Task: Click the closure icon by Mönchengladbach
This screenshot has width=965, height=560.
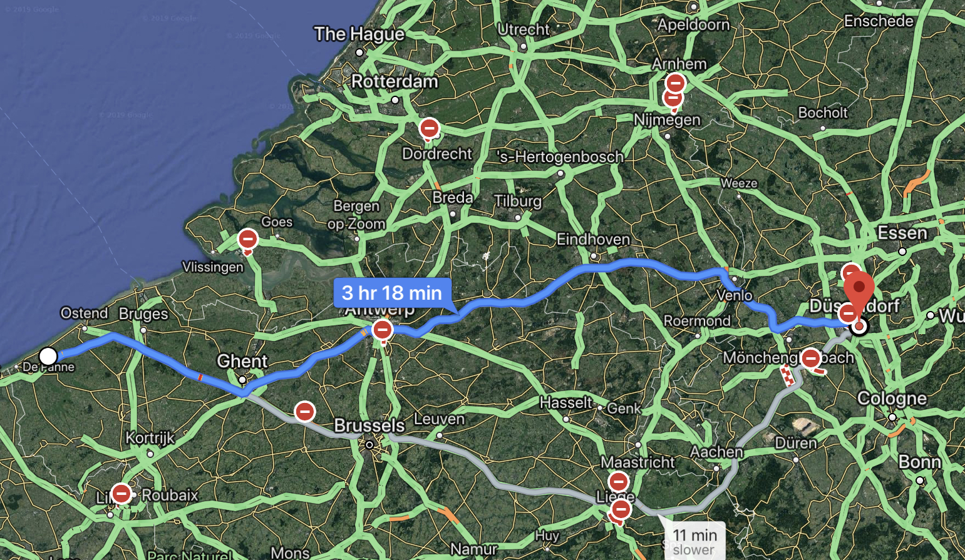Action: (811, 359)
